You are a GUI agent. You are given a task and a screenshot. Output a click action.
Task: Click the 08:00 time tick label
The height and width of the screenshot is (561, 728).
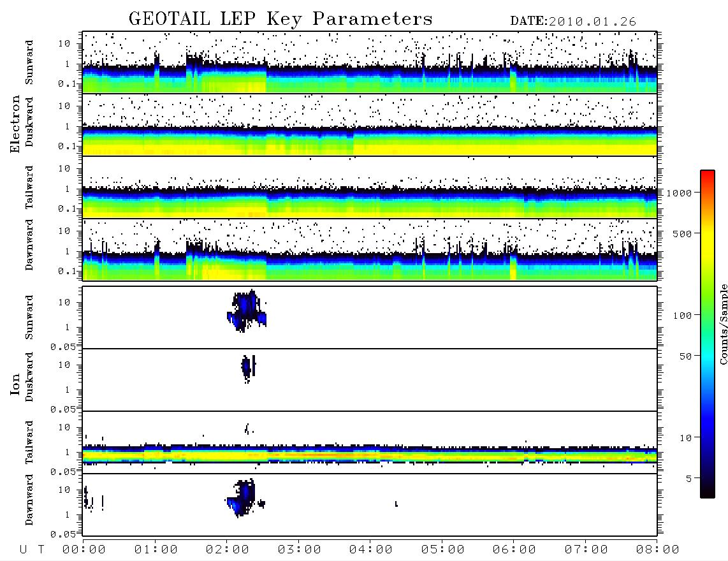(x=658, y=550)
